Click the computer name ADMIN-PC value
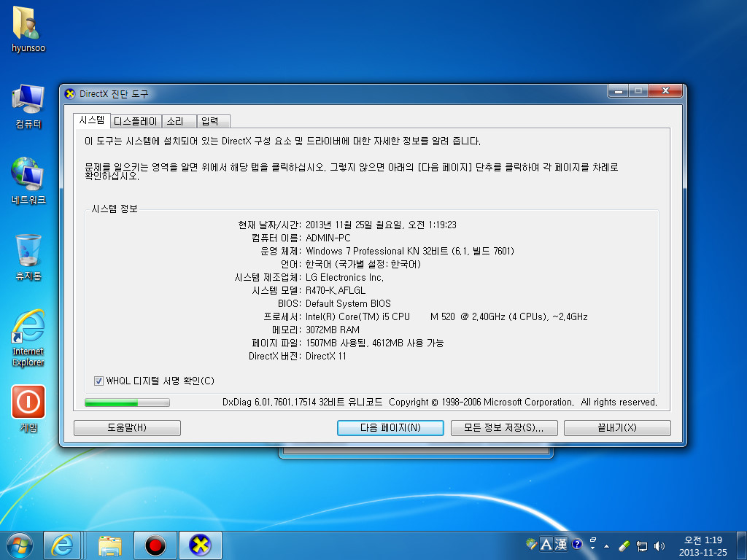Screen dimensions: 747x560 coord(328,238)
